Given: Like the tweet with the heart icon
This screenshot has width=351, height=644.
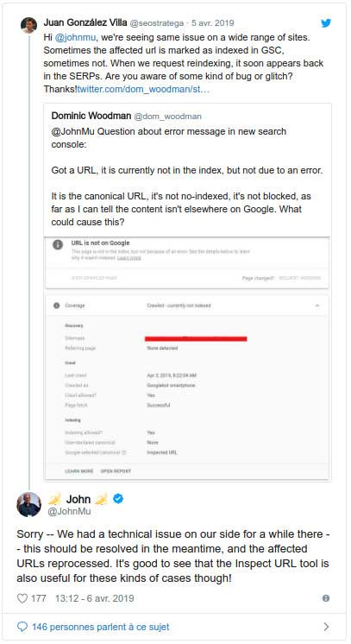Looking at the screenshot, I should click(22, 598).
